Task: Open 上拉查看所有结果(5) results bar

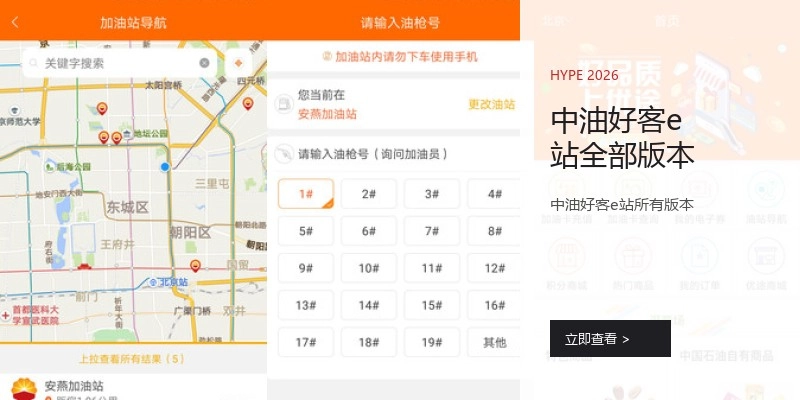Action: (x=133, y=359)
